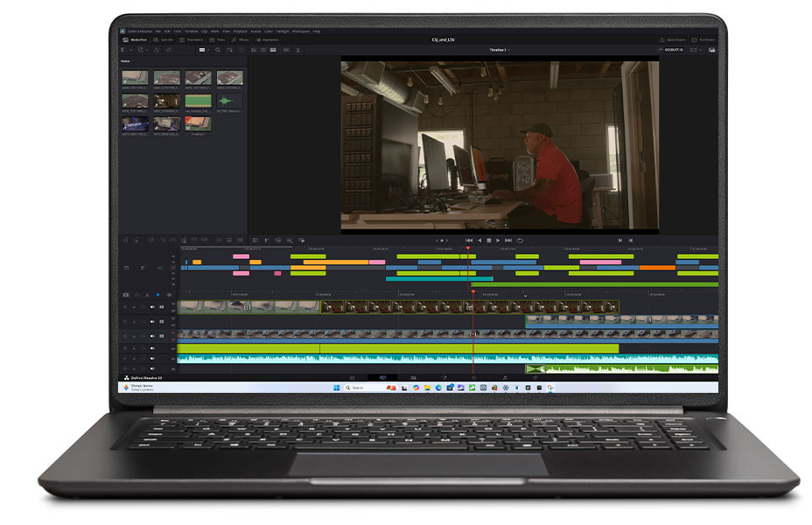Expand the media pool view mode dropdown
Image resolution: width=812 pixels, height=525 pixels.
pos(204,50)
